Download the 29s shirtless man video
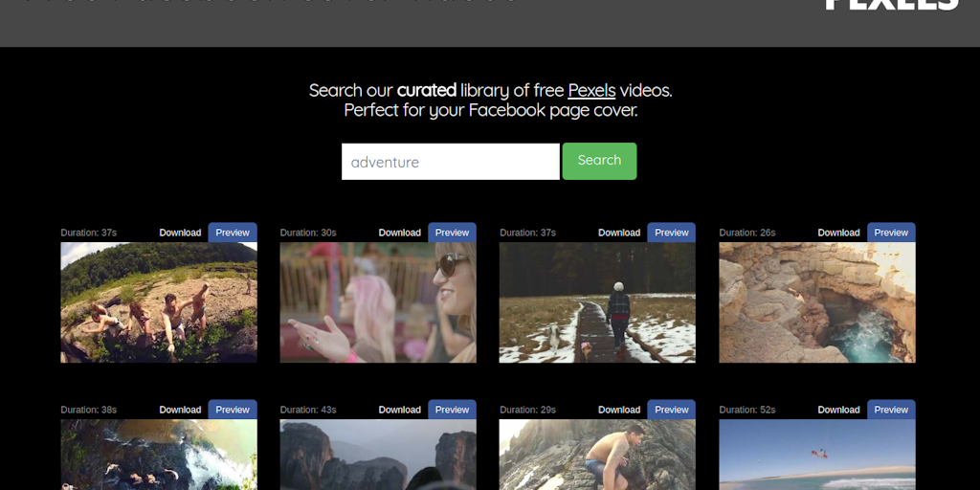This screenshot has height=490, width=980. pyautogui.click(x=619, y=410)
